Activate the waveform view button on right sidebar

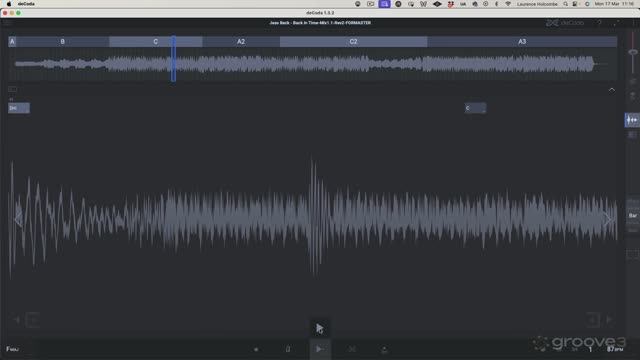(632, 120)
